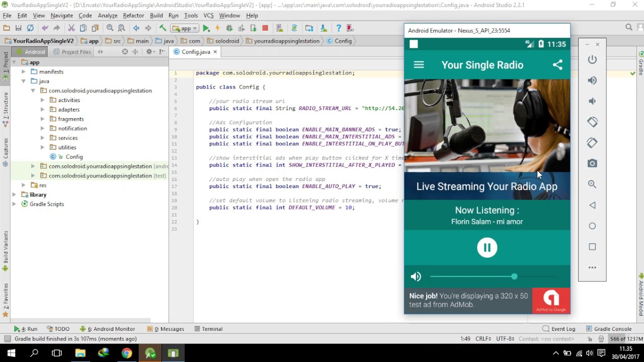Image resolution: width=644 pixels, height=362 pixels.
Task: Click the AdMob test banner ad
Action: point(487,301)
